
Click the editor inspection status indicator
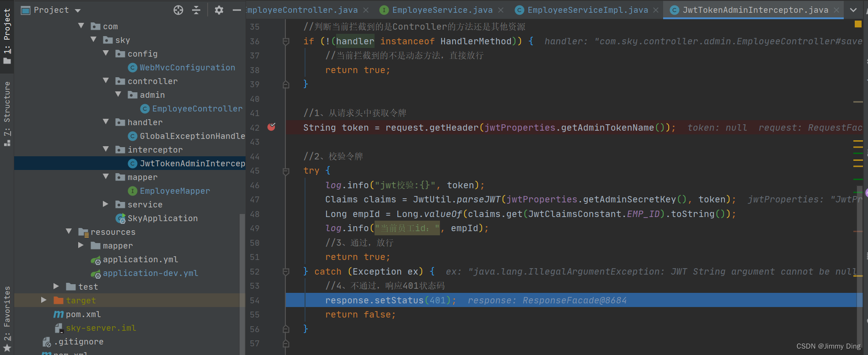(858, 24)
